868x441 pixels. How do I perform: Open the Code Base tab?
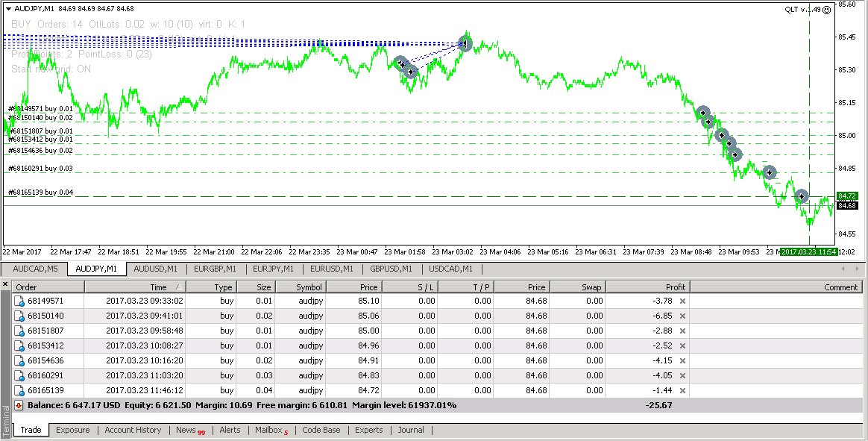point(321,430)
